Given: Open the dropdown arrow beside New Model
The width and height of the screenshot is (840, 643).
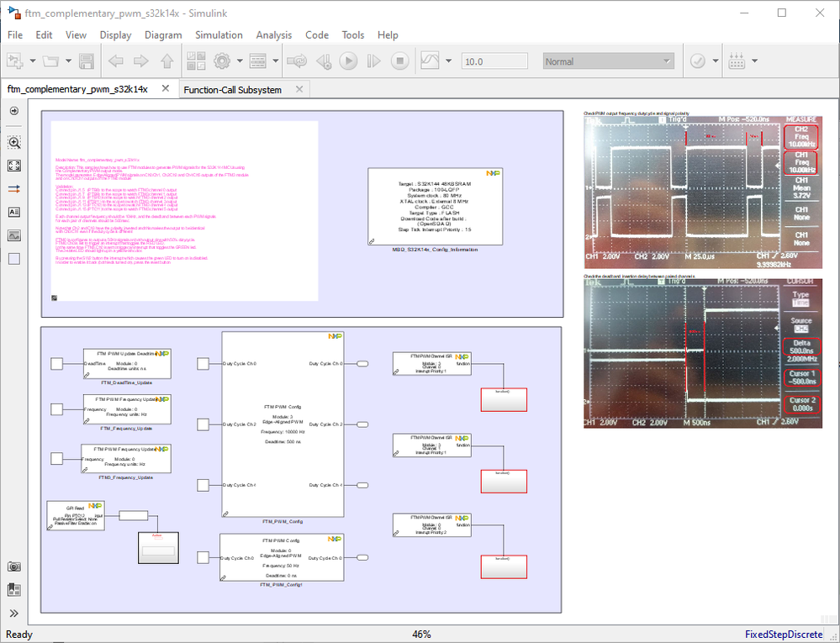Looking at the screenshot, I should click(32, 61).
